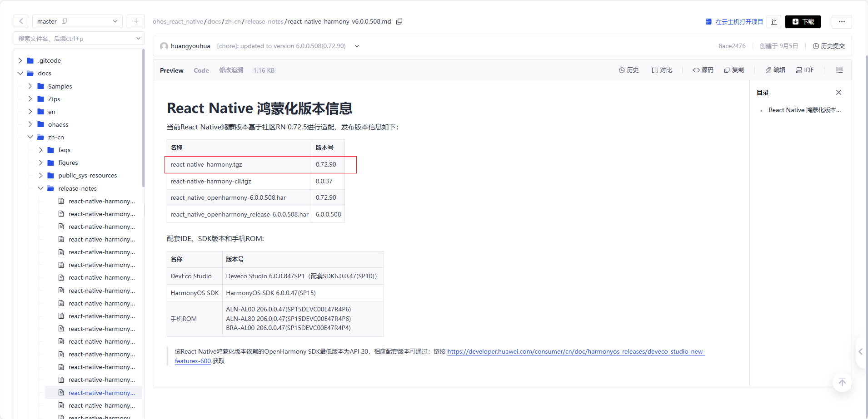Jump to React Native heading in contents
Viewport: 868px width, 419px height.
[x=804, y=110]
